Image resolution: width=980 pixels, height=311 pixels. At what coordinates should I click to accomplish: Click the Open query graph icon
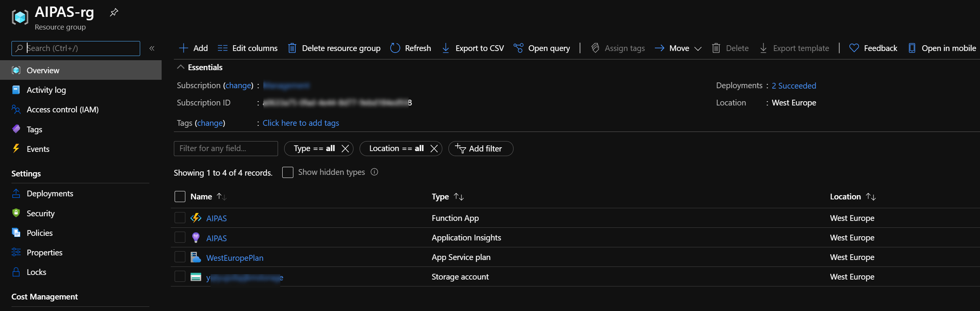click(x=519, y=48)
